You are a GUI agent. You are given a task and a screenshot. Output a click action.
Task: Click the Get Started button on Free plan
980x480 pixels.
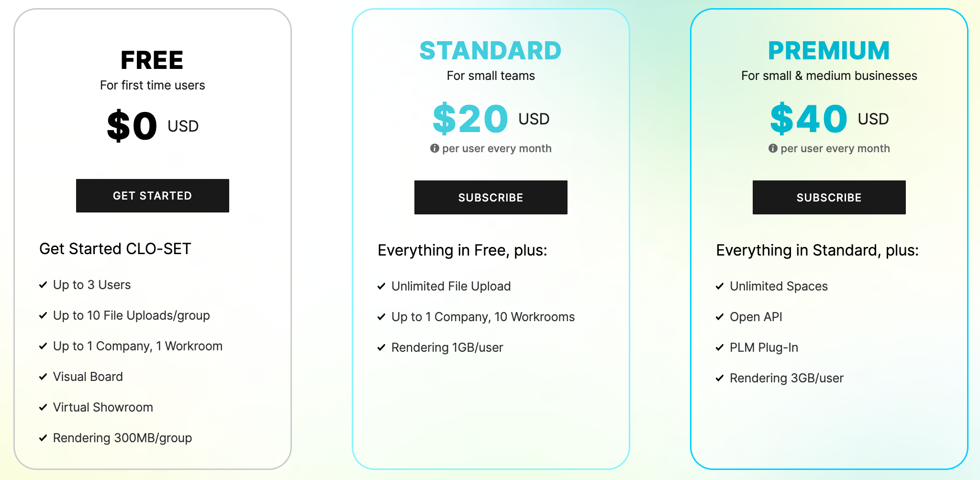click(152, 196)
